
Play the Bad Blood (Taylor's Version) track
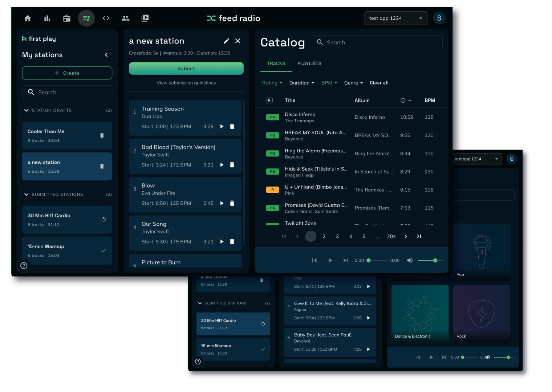click(222, 165)
